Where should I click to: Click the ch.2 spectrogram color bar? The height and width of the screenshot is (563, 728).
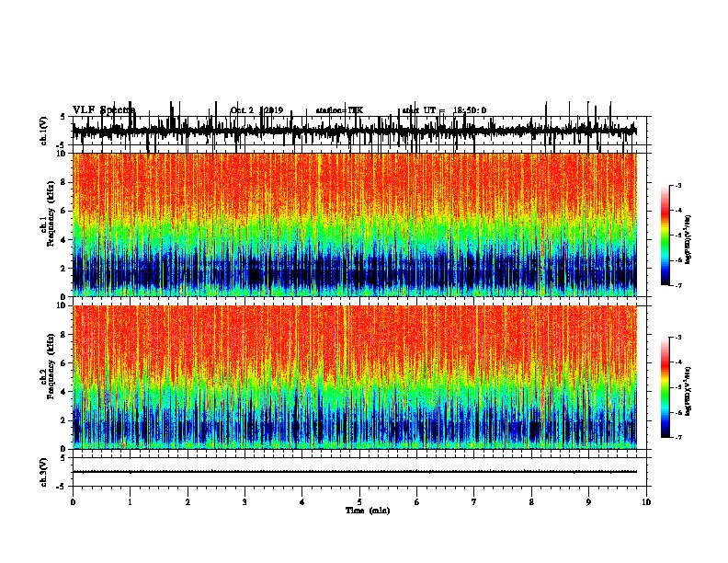coord(665,387)
